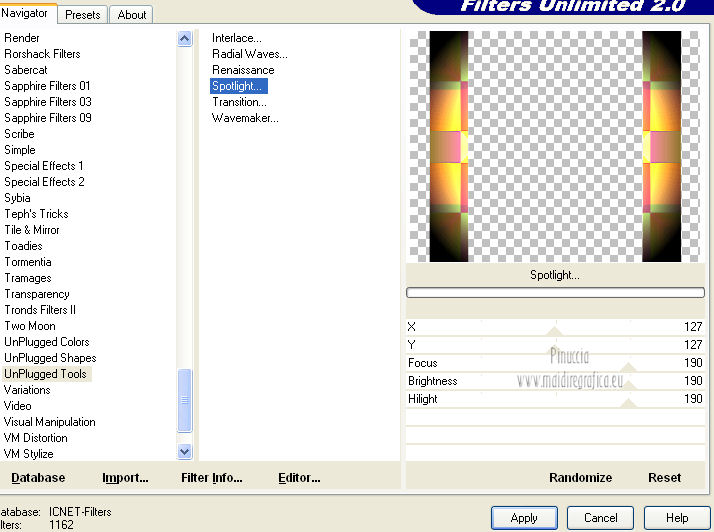Click the filter list scroll up arrow

coord(184,39)
